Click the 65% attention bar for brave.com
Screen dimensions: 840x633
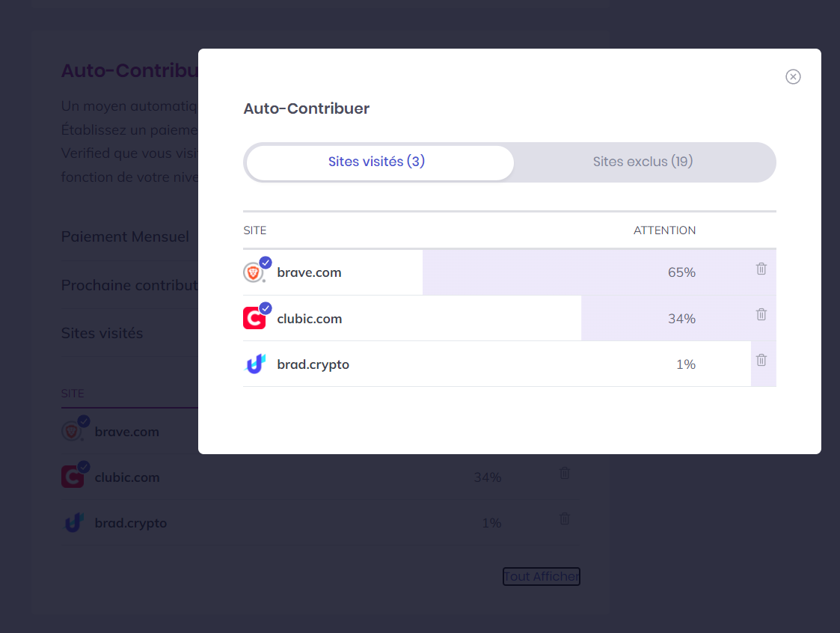[x=599, y=272]
